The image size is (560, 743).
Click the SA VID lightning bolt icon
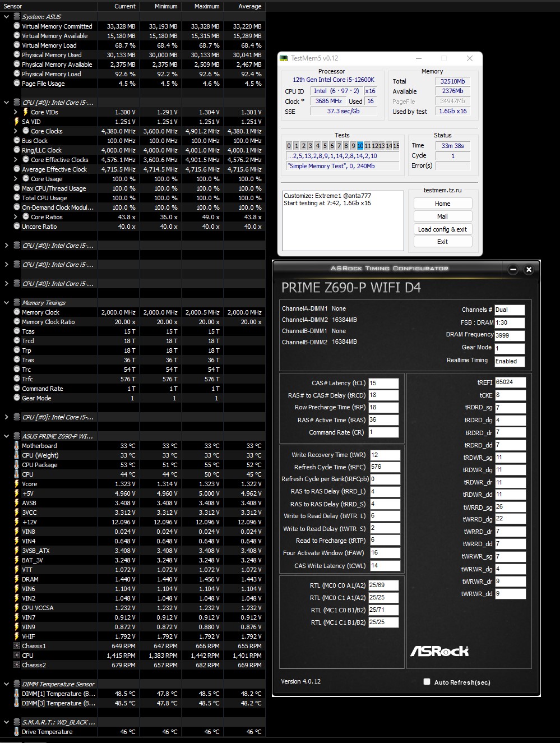click(17, 122)
